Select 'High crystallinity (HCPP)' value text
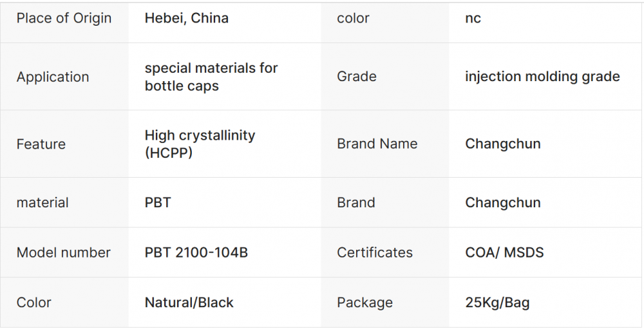This screenshot has width=644, height=329. [x=200, y=144]
